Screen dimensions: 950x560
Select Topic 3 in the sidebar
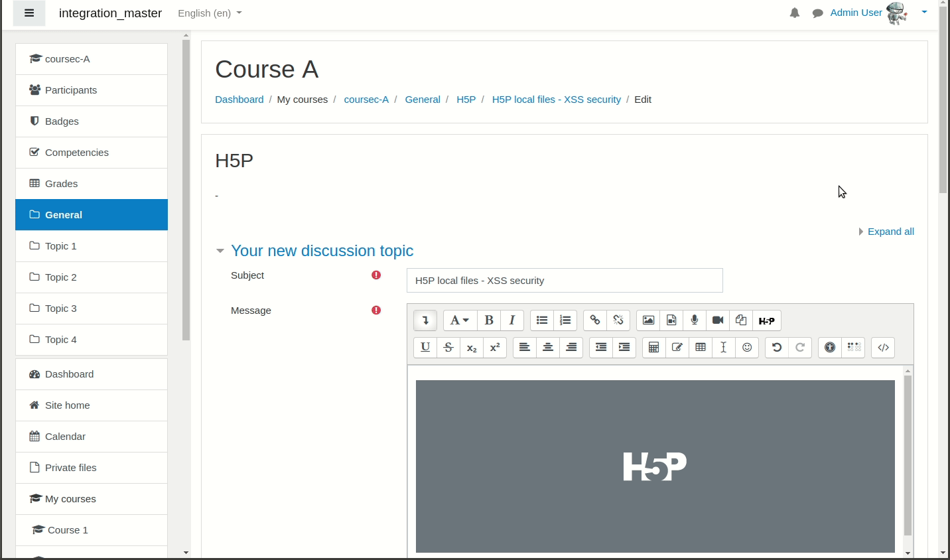click(92, 309)
